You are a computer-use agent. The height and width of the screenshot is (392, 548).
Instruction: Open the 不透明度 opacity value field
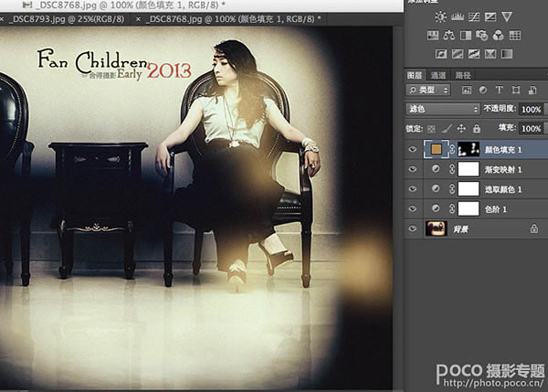(531, 109)
